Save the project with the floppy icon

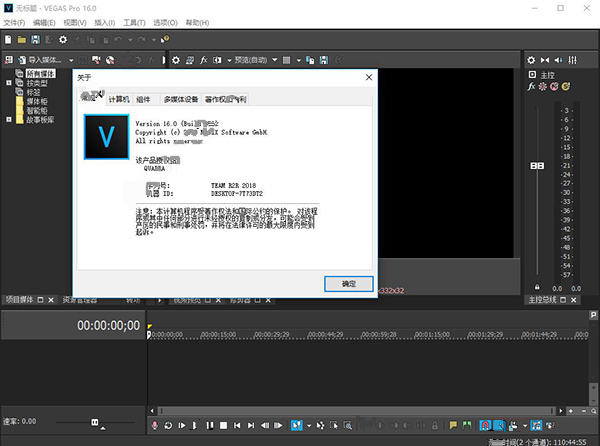pyautogui.click(x=35, y=39)
